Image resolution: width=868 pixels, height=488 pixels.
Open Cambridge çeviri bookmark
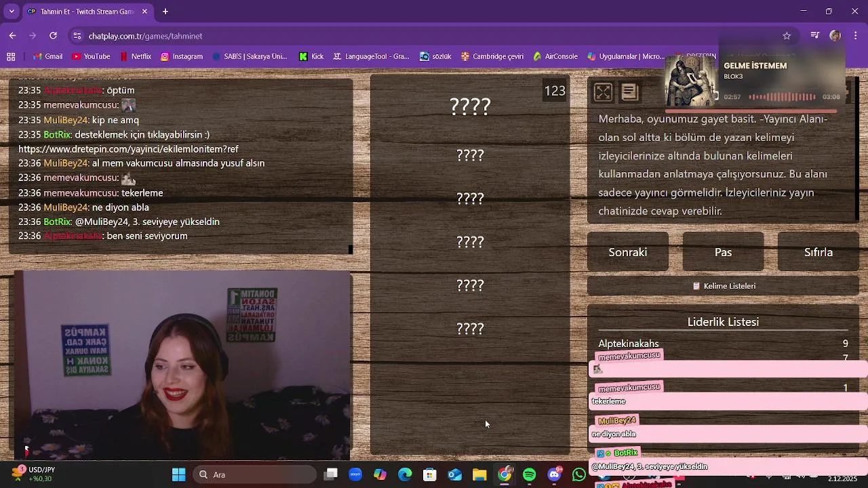point(492,56)
